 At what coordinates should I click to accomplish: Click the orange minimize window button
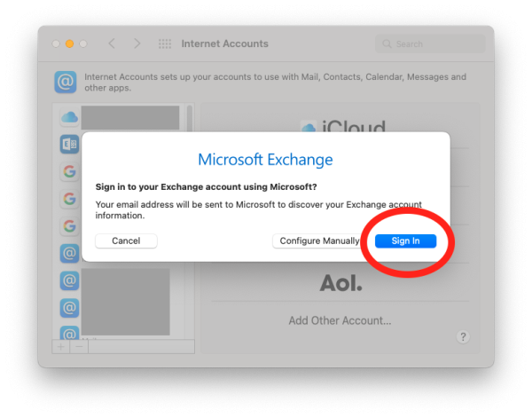tap(69, 43)
